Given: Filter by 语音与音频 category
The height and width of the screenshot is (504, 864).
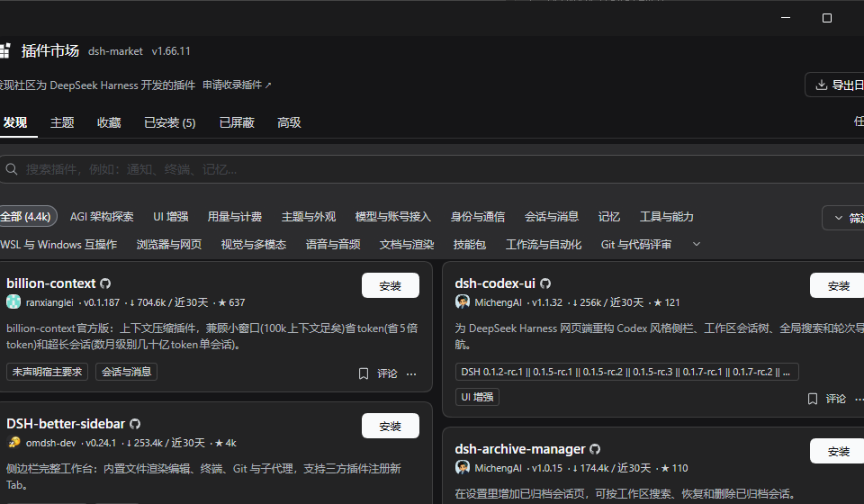Looking at the screenshot, I should tap(333, 244).
